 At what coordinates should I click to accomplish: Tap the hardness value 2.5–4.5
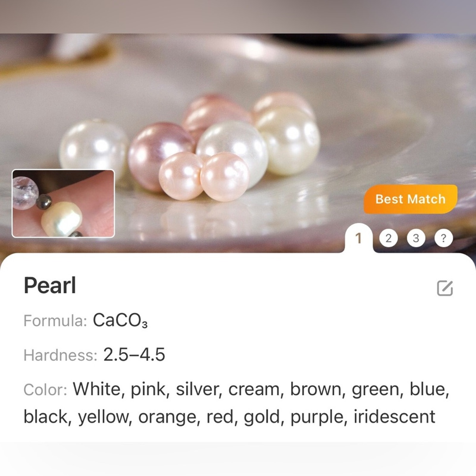[134, 355]
